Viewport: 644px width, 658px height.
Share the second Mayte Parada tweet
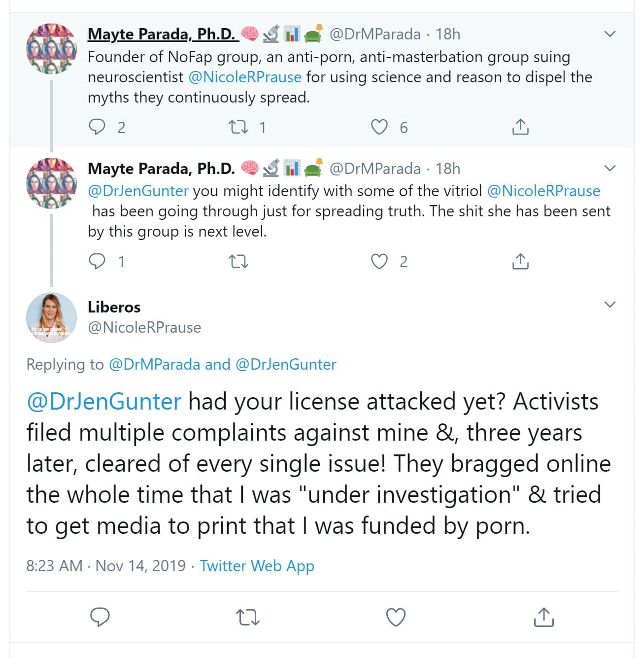(x=520, y=261)
